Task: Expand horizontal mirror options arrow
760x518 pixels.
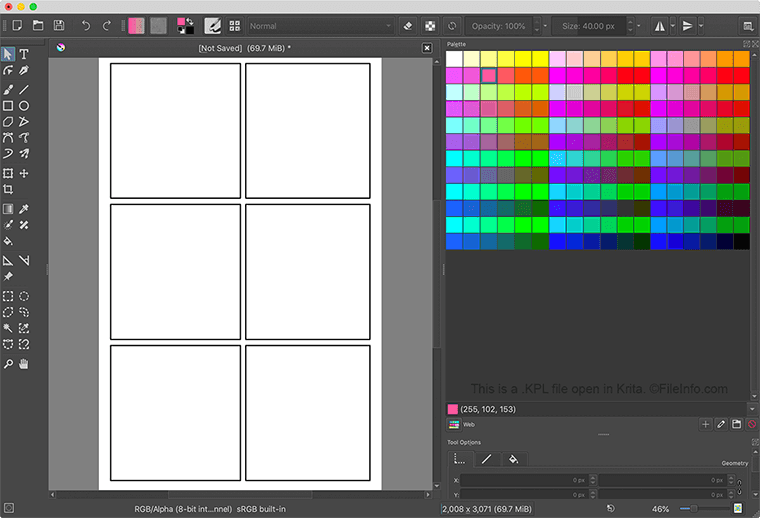Action: pos(673,26)
